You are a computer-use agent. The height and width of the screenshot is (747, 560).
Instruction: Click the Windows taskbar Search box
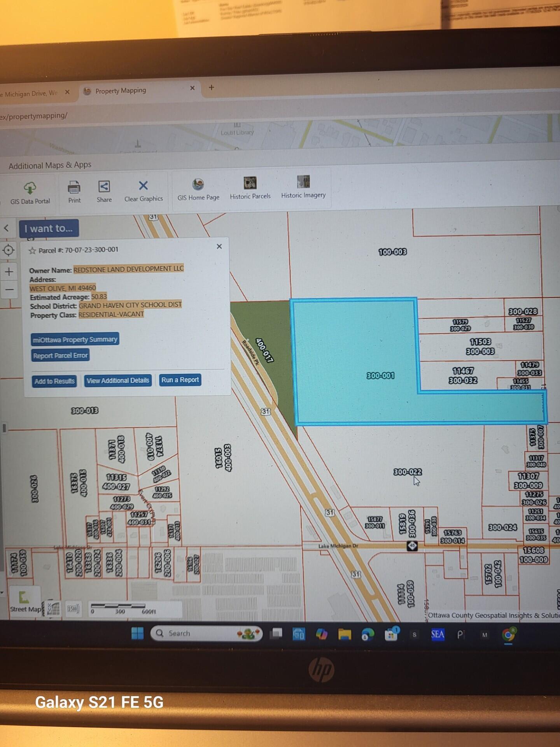pos(206,633)
